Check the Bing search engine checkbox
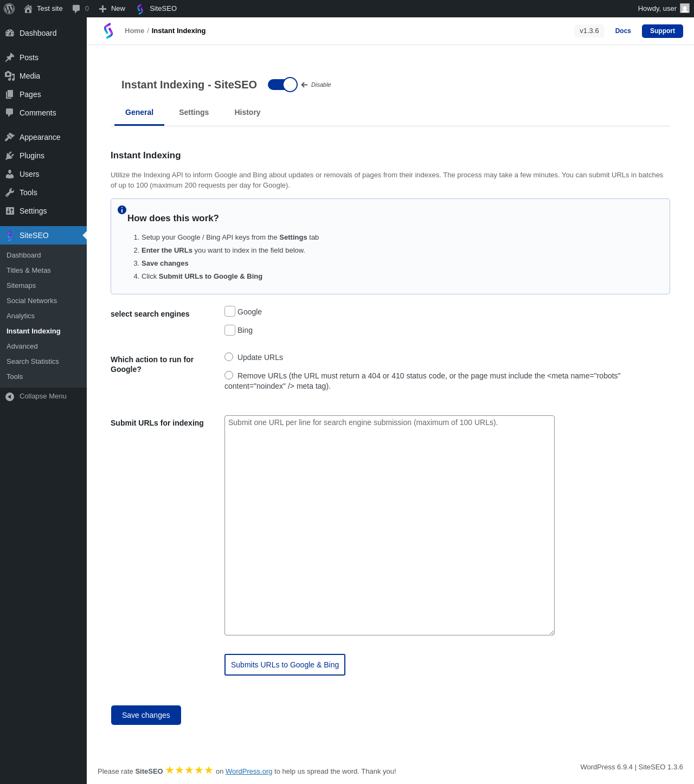Image resolution: width=694 pixels, height=784 pixels. tap(230, 330)
